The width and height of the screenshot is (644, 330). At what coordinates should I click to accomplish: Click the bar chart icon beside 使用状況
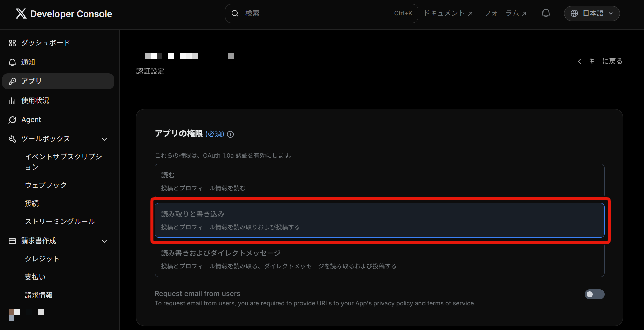pos(12,101)
